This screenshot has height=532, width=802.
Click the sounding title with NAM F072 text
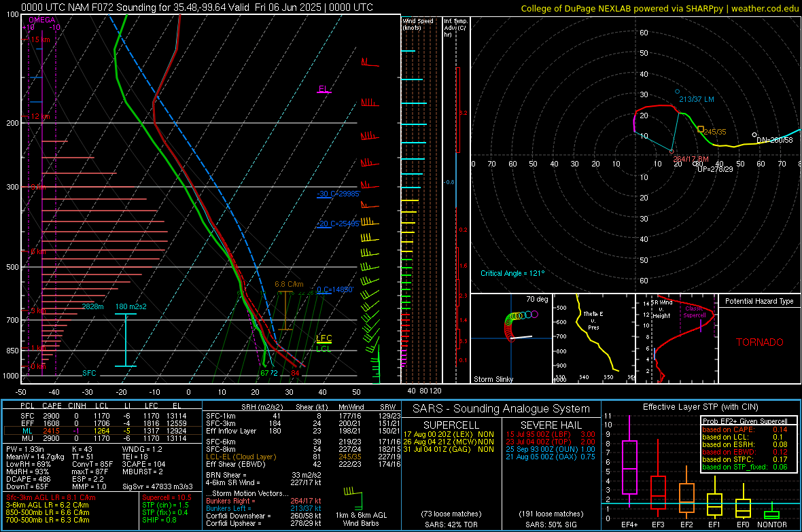(197, 7)
